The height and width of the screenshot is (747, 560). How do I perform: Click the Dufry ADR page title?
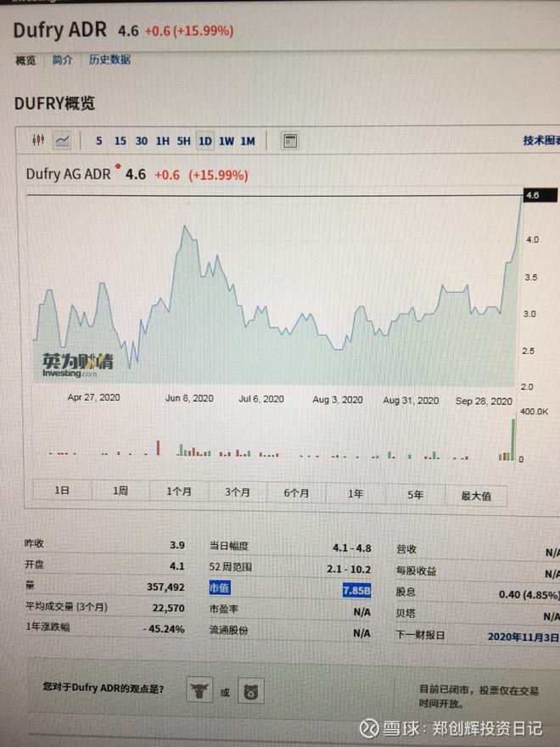pos(60,30)
